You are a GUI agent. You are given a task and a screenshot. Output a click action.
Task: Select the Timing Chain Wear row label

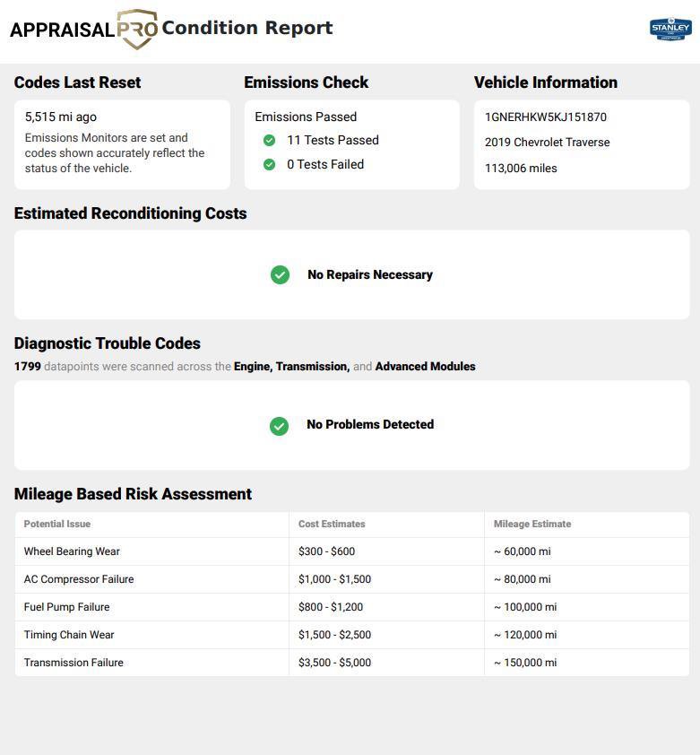click(x=69, y=635)
